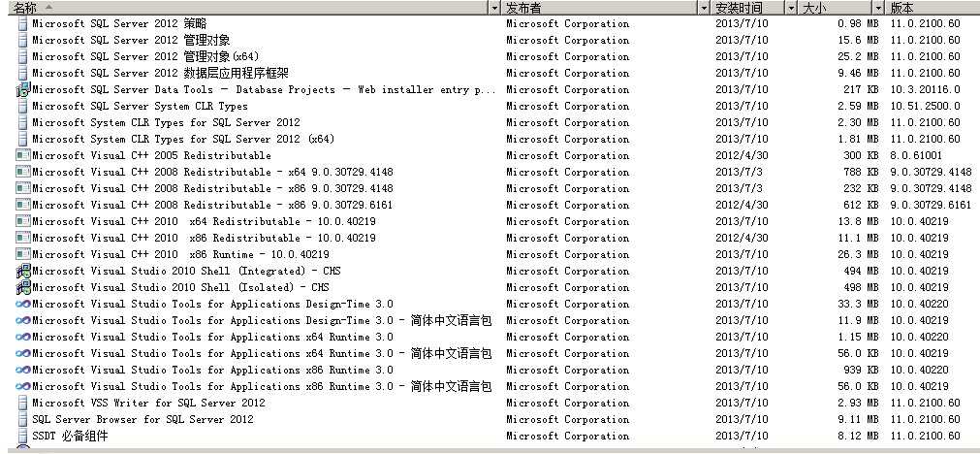Image resolution: width=980 pixels, height=454 pixels.
Task: Click icon of System CLR Types for SQL Server 2012 (x64)
Action: pyautogui.click(x=23, y=140)
